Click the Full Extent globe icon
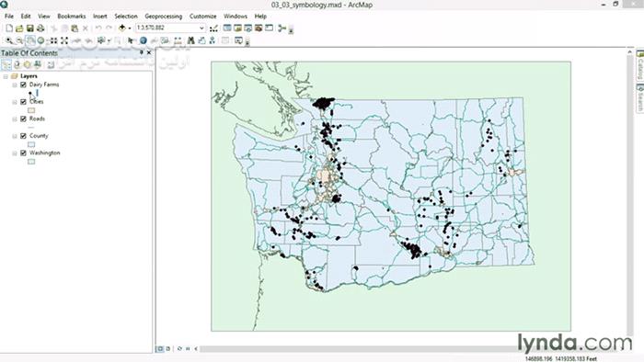644x362 pixels. pos(40,40)
